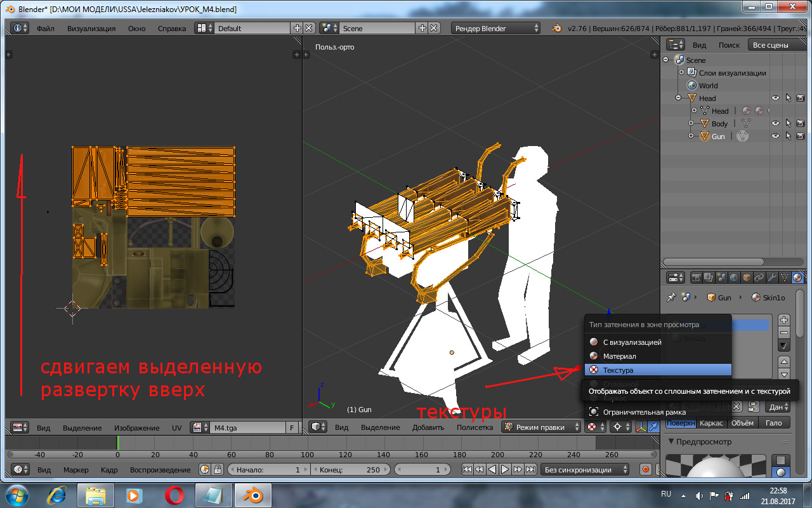Open the Blender render engine dropdown
812x508 pixels.
pos(495,29)
